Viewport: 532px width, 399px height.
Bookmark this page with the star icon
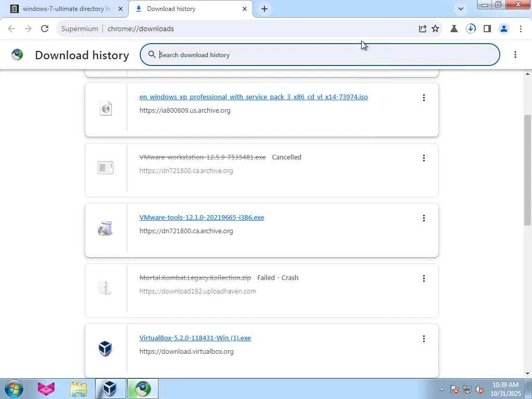point(435,29)
